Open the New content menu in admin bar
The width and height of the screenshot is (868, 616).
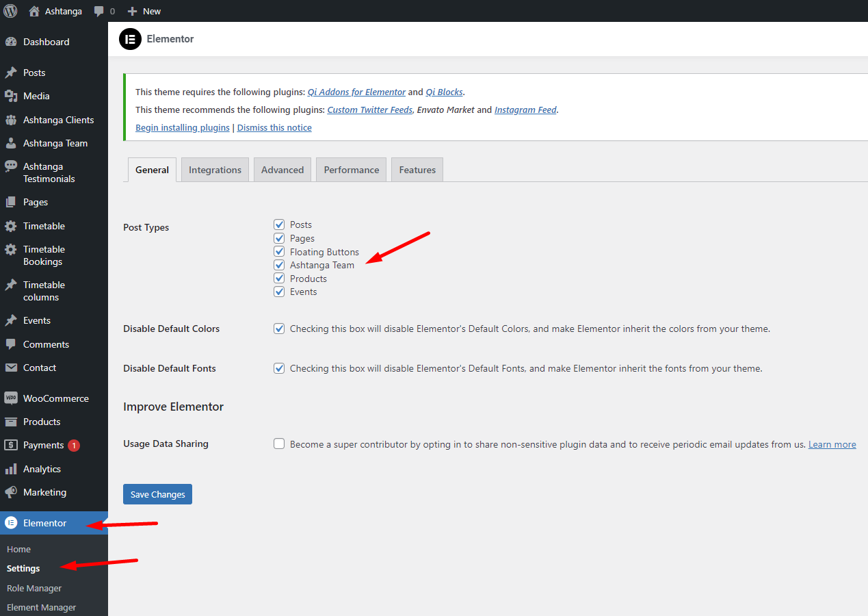[x=144, y=11]
